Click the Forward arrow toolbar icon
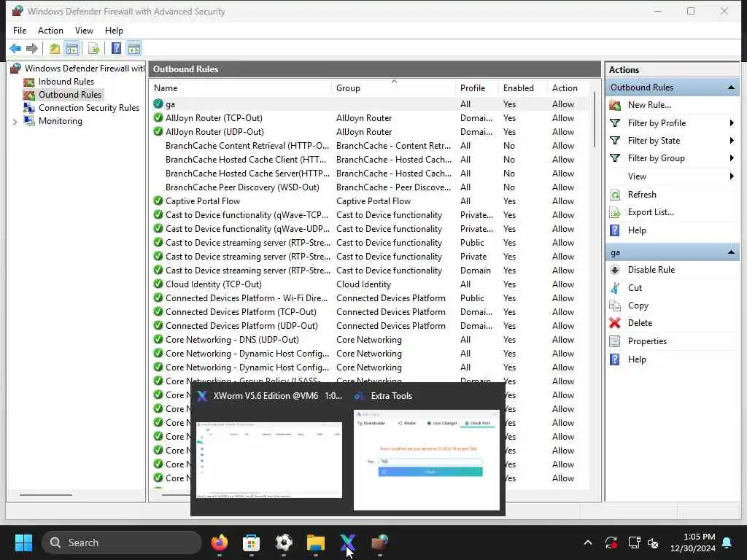This screenshot has height=560, width=747. [x=32, y=48]
